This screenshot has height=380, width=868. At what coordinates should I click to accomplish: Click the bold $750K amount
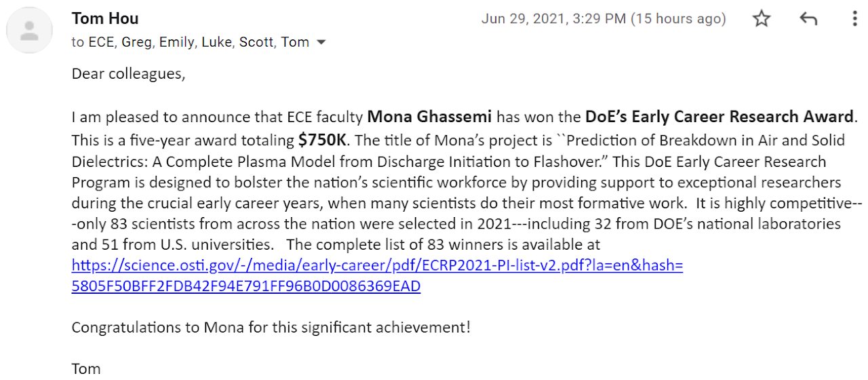[322, 140]
